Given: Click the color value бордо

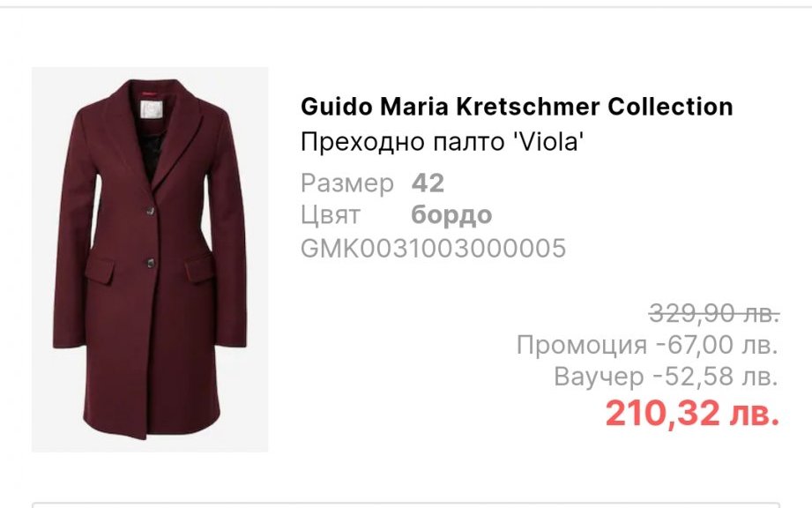Looking at the screenshot, I should coord(451,215).
